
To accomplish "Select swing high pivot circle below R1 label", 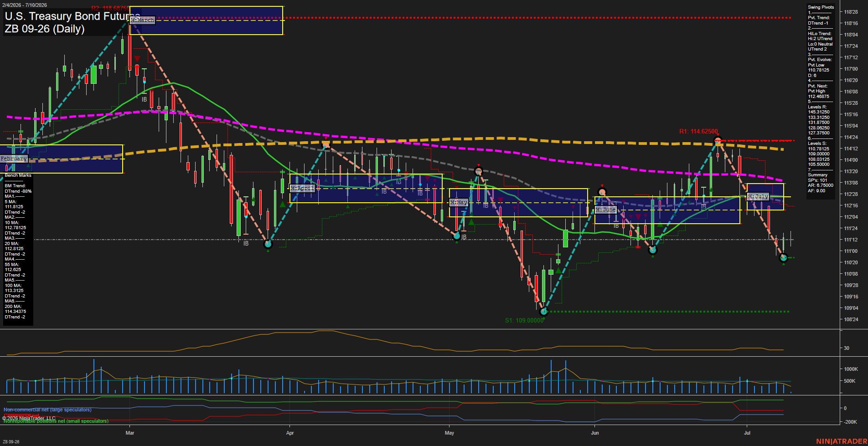I will click(x=718, y=140).
